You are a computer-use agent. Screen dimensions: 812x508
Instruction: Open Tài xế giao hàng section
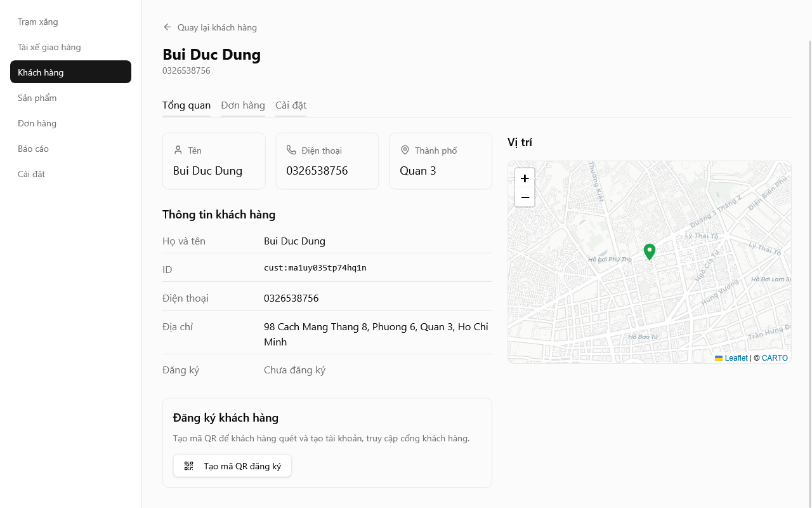[x=49, y=46]
